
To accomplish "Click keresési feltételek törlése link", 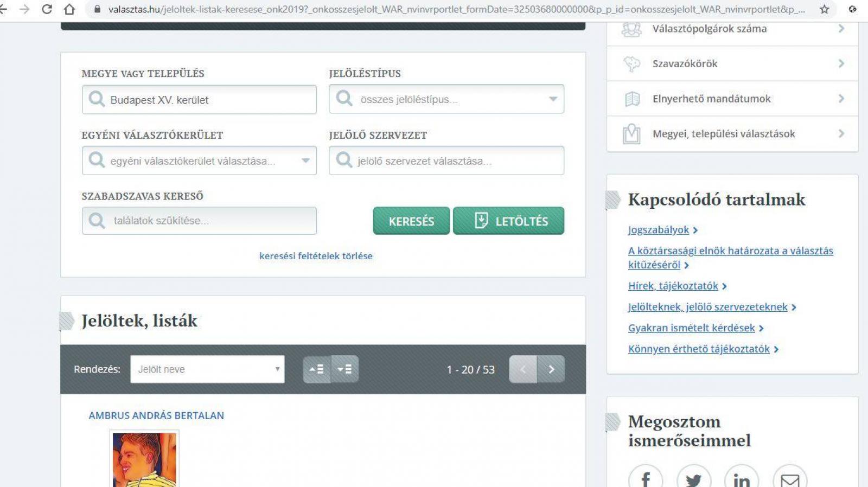I will 316,256.
